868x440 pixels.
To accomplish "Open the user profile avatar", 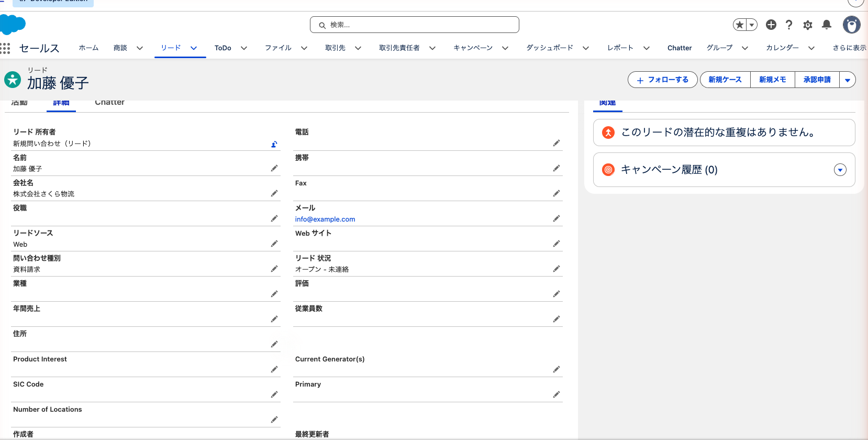I will [852, 25].
